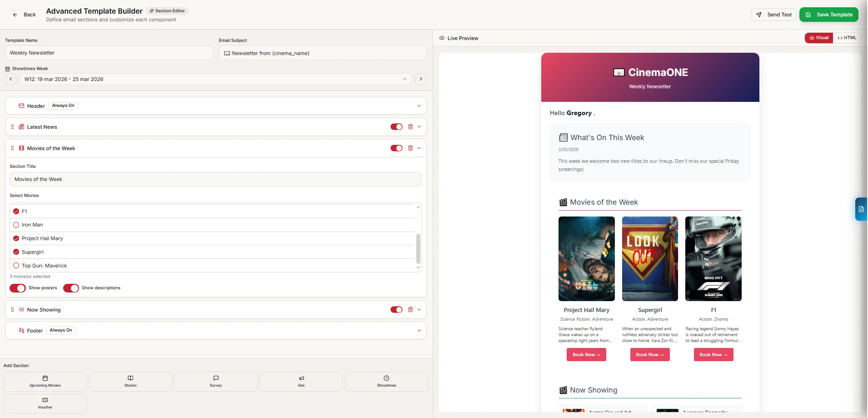Click the Section Editor badge
The image size is (868, 418).
point(167,11)
